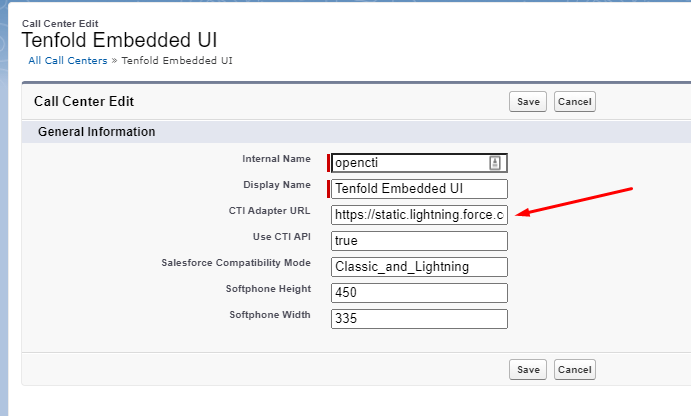Focus the CTI Adapter URL field

(x=419, y=215)
